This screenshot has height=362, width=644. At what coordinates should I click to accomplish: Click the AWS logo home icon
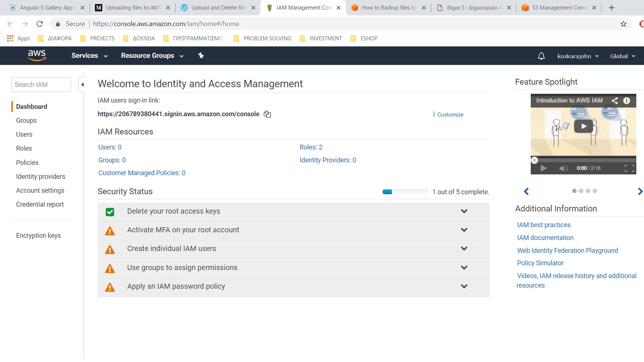(x=37, y=55)
